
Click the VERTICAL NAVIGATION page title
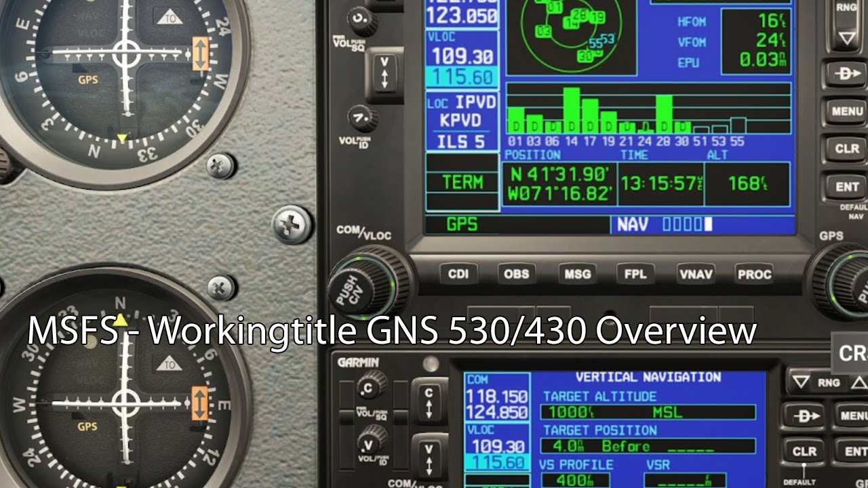(648, 377)
